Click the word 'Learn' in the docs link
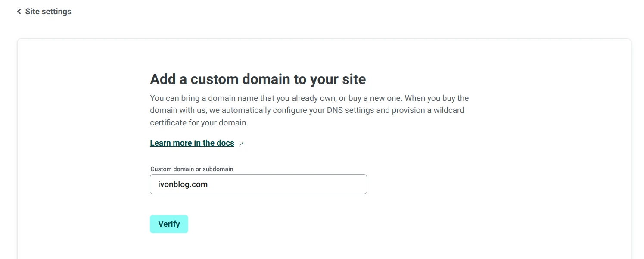This screenshot has height=259, width=644. (160, 143)
